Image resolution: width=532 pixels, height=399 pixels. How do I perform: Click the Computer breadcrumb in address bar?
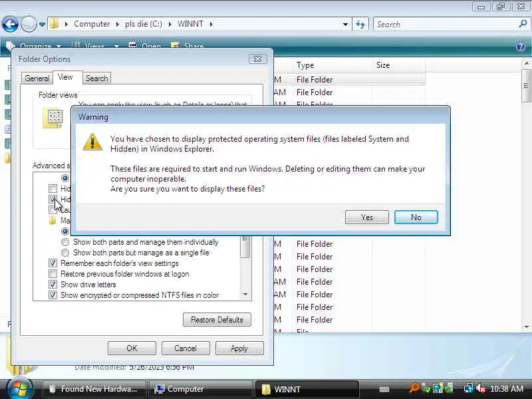pos(92,24)
